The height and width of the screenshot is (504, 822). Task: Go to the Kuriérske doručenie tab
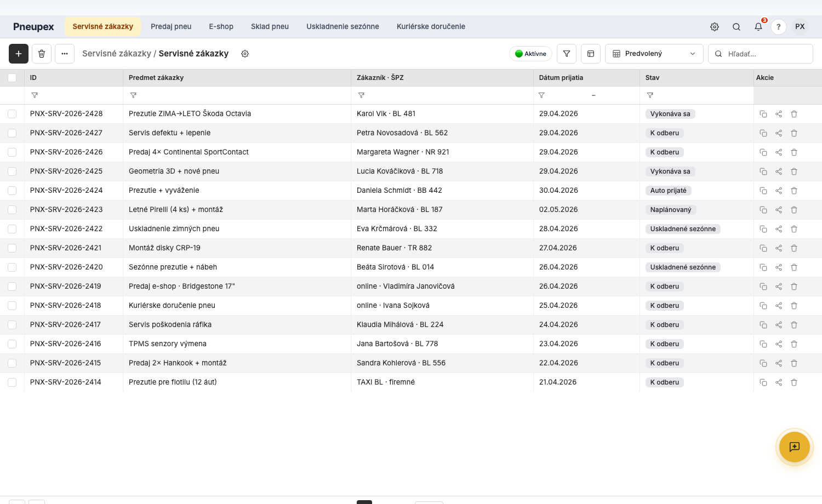coord(431,26)
